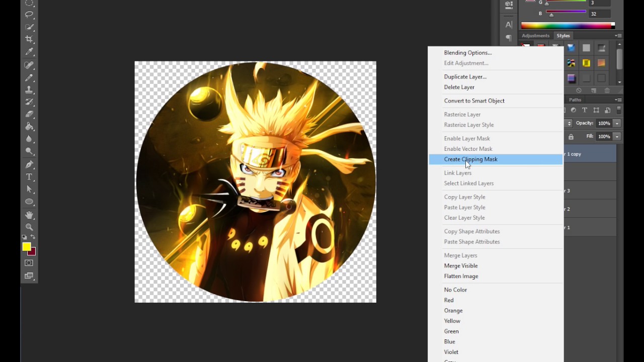Select the Hand tool

click(29, 215)
